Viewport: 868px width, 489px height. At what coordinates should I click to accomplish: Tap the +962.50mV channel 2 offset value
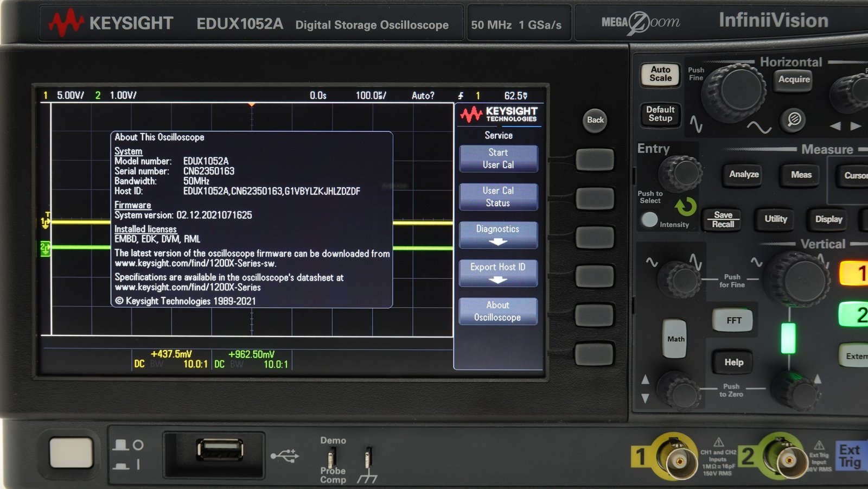(252, 354)
